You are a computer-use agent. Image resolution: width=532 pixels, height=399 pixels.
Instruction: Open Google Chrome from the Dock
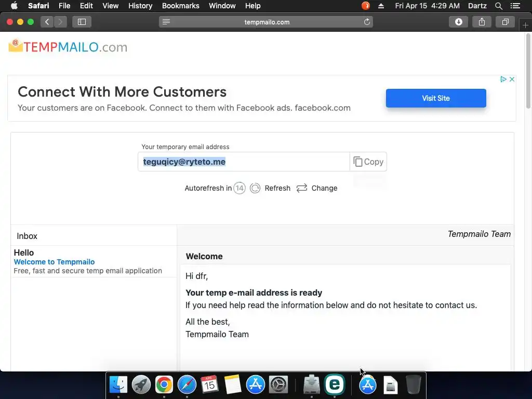point(164,385)
